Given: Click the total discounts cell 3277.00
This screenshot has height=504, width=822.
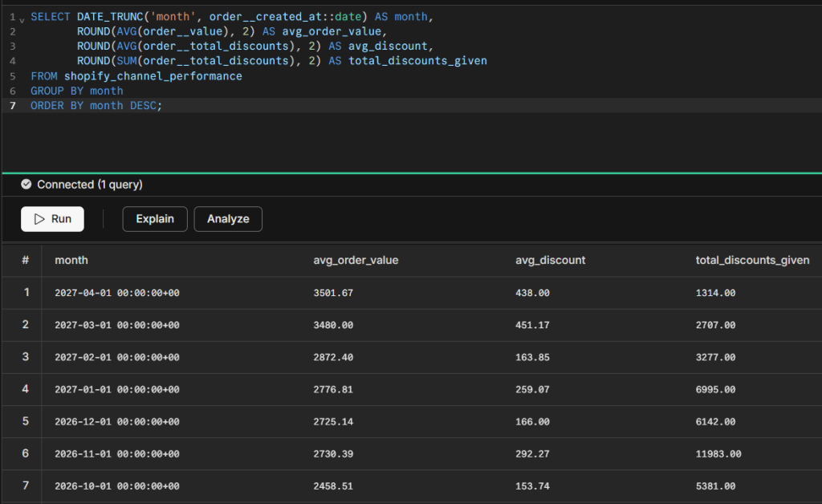Looking at the screenshot, I should point(715,357).
